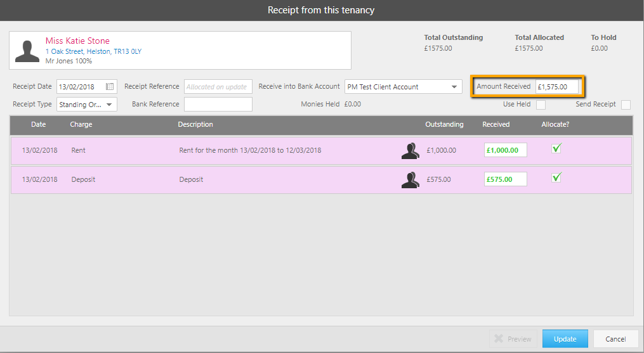Click into the Bank Reference field
The width and height of the screenshot is (644, 353).
click(218, 105)
